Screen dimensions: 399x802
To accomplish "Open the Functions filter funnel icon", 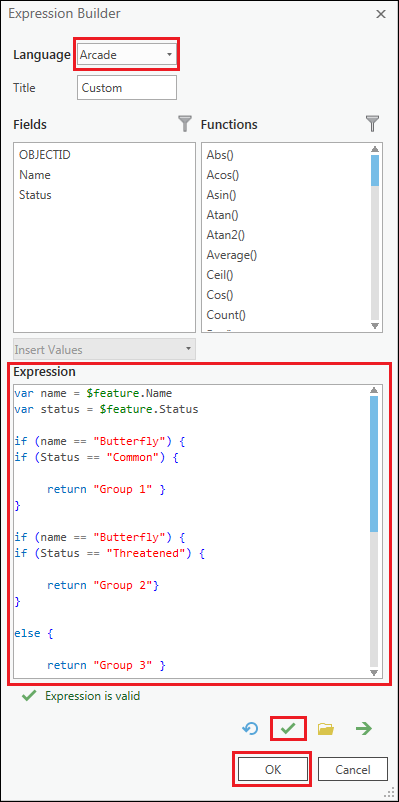I will coord(373,124).
